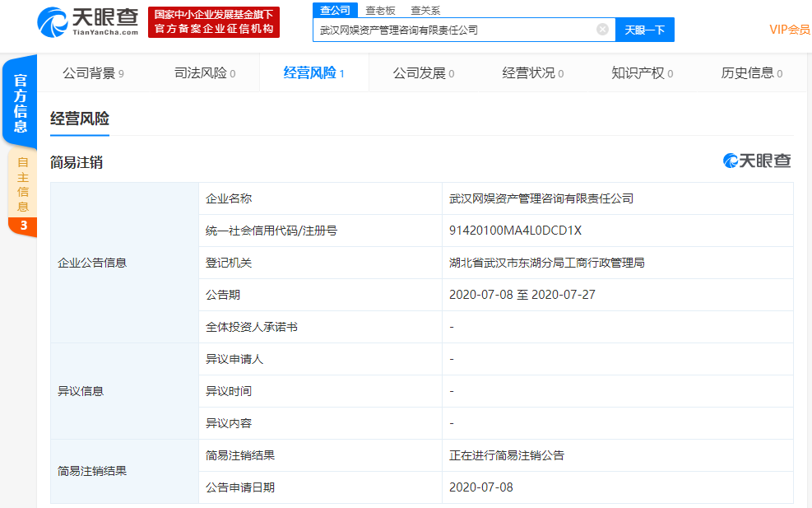This screenshot has width=812, height=508.
Task: Click the 天眼一下 search button
Action: (x=645, y=30)
